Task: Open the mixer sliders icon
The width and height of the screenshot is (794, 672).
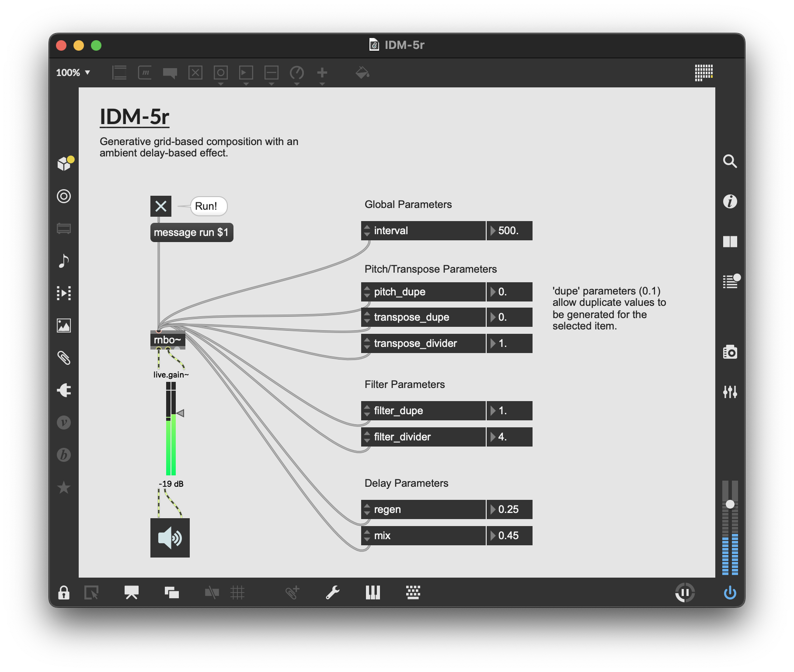Action: [x=730, y=392]
